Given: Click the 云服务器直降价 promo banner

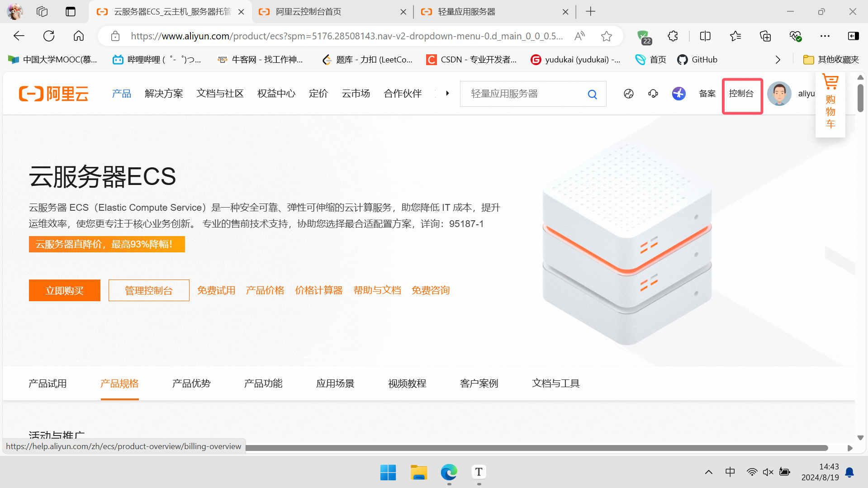Looking at the screenshot, I should (107, 244).
